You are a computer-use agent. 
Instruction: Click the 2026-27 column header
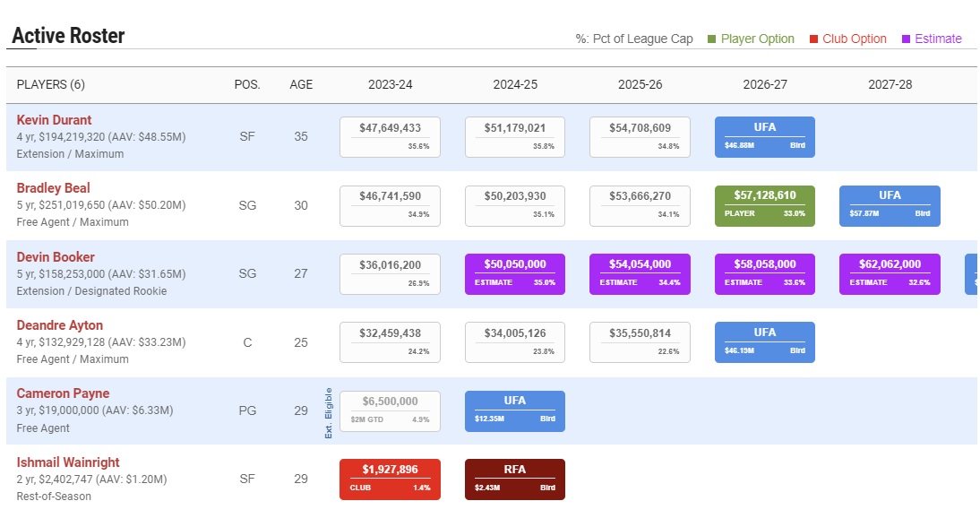click(x=765, y=84)
